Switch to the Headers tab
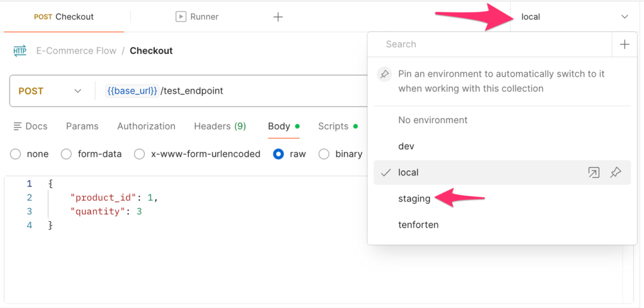The height and width of the screenshot is (308, 644). [x=219, y=126]
